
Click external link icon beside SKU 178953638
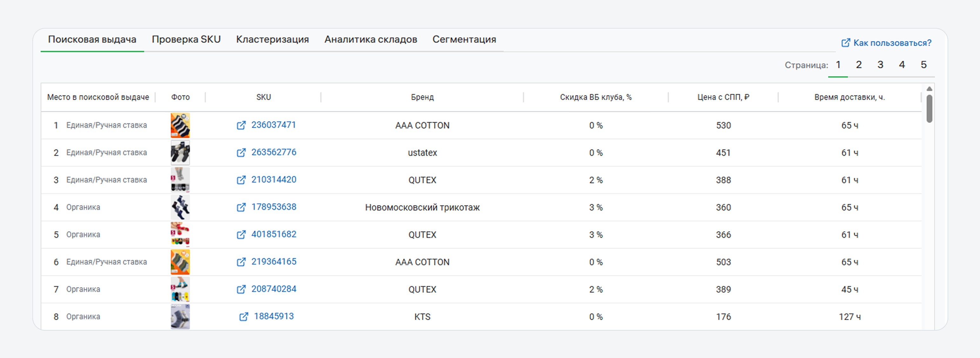241,207
